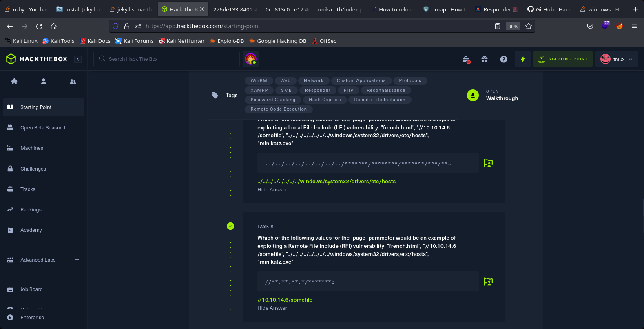Reload the page with the refresh icon

coord(39,26)
